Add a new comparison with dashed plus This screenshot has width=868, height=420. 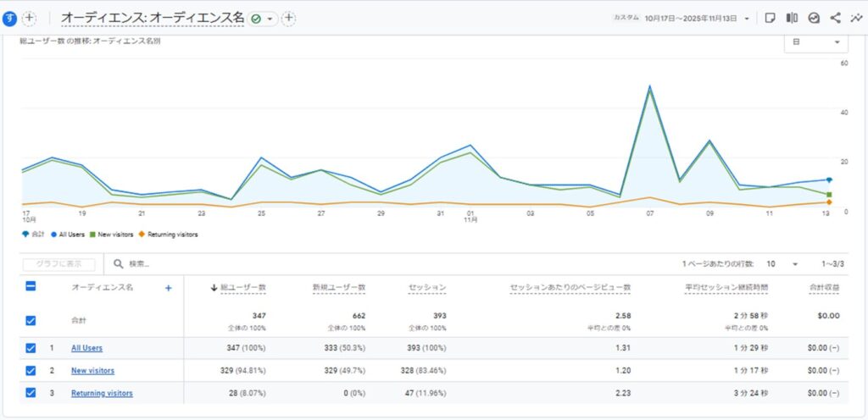coord(29,19)
